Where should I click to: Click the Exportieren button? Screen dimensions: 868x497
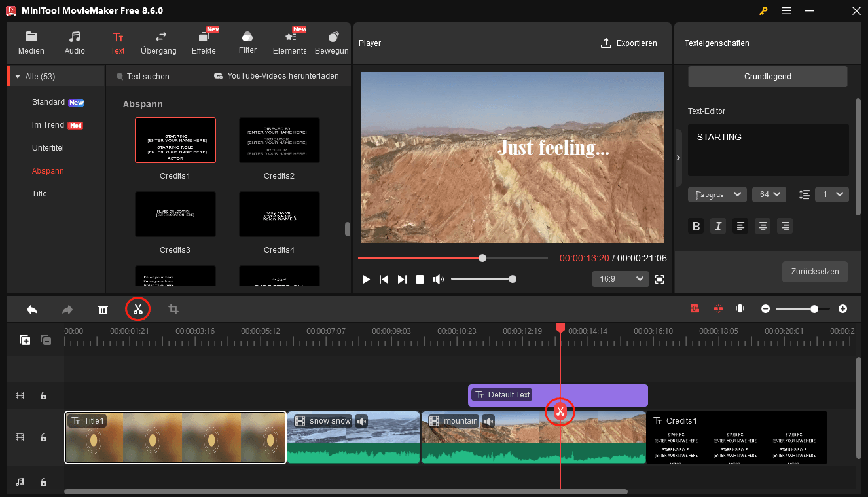click(629, 43)
